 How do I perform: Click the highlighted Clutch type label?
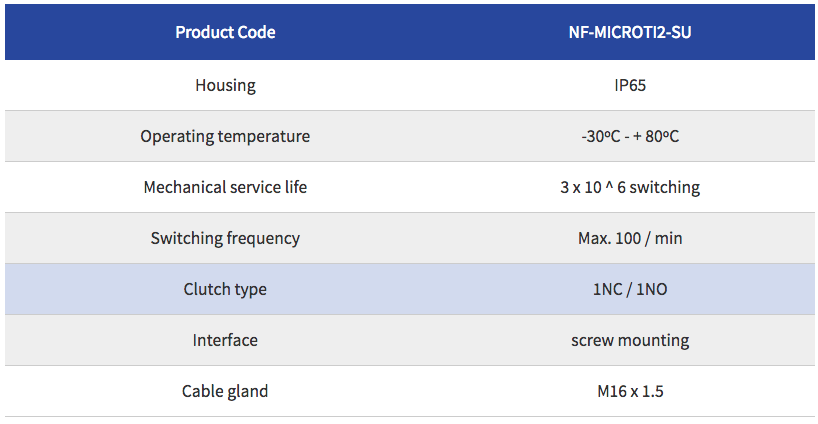point(225,289)
